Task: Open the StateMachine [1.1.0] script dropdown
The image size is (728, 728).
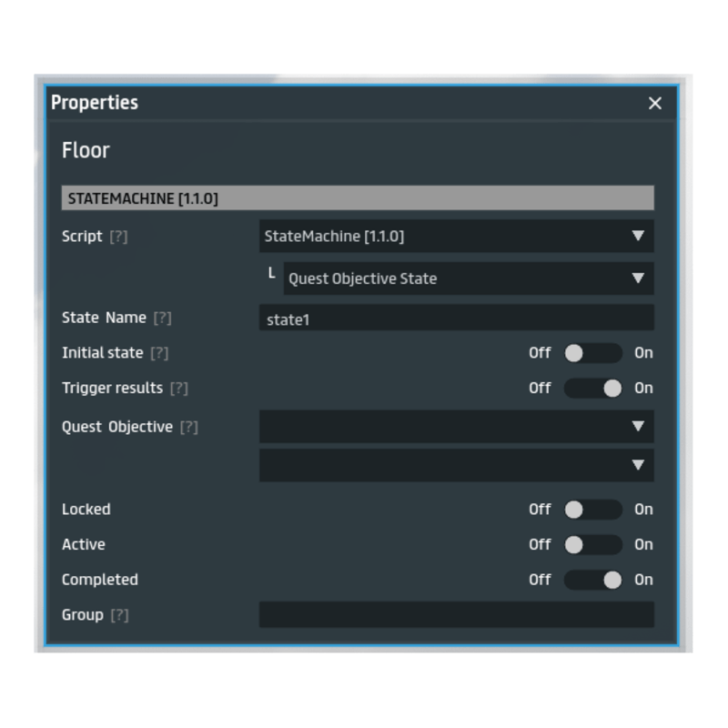Action: coord(456,237)
